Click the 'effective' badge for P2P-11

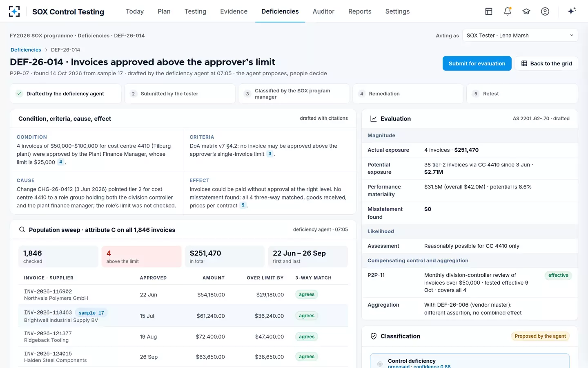click(558, 275)
